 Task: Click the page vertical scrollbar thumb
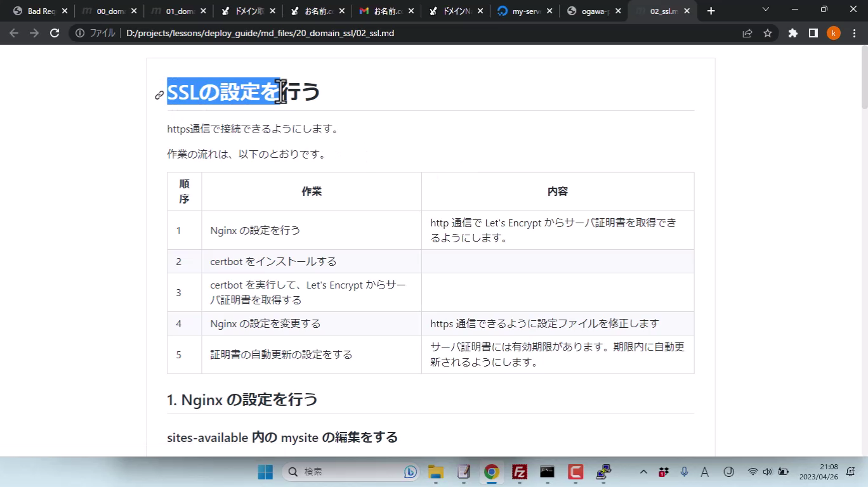pos(864,76)
